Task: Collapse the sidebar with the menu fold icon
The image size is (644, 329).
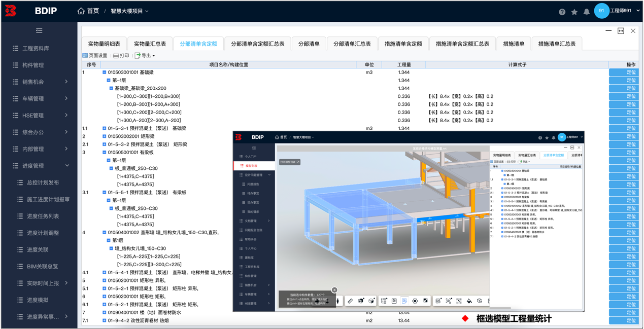Action: (39, 31)
